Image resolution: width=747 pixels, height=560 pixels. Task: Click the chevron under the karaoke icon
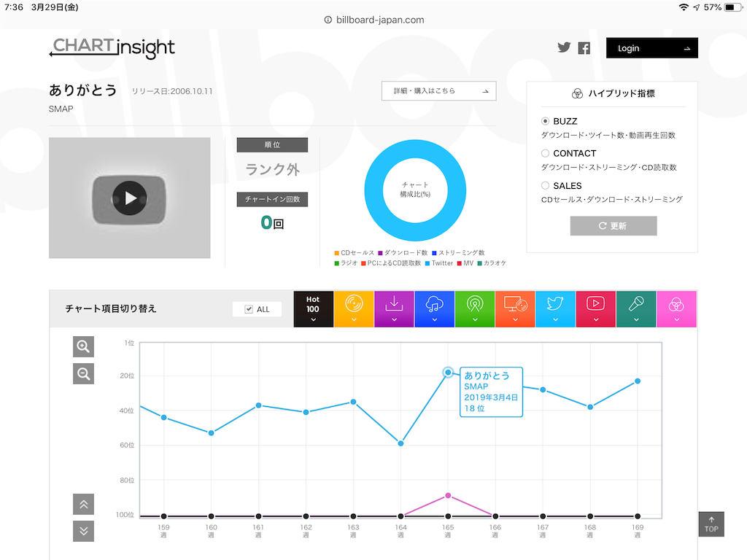[x=636, y=320]
